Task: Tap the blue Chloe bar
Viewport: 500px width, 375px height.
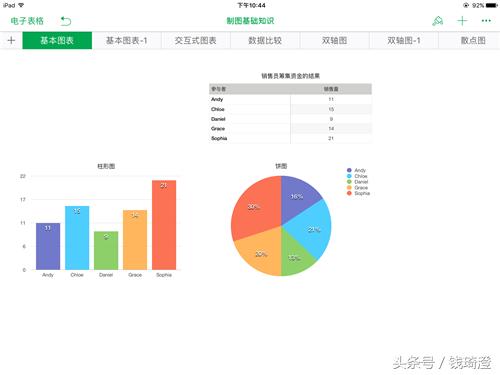Action: click(x=77, y=238)
